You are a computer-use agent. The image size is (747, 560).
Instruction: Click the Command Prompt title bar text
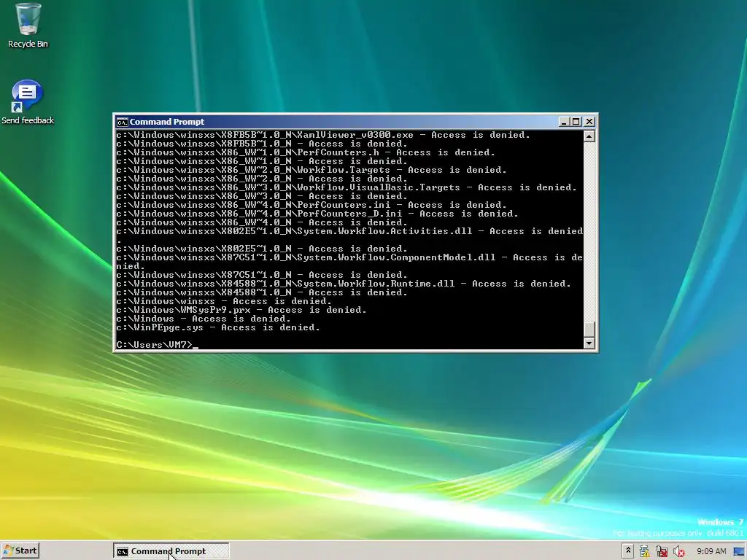click(x=167, y=122)
